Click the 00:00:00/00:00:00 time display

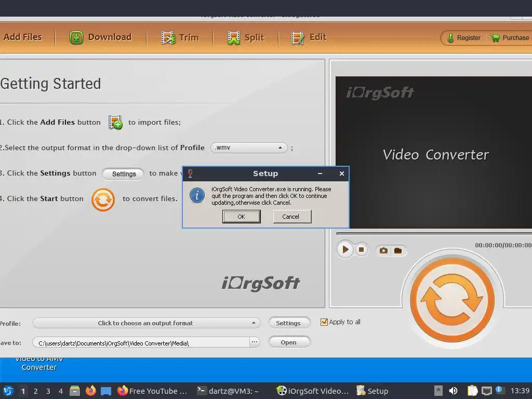pyautogui.click(x=503, y=245)
